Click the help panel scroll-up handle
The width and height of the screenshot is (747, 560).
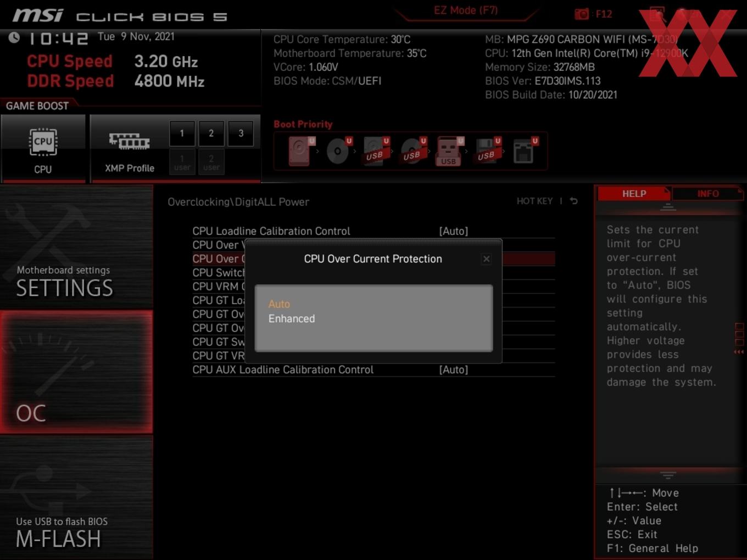click(x=668, y=207)
